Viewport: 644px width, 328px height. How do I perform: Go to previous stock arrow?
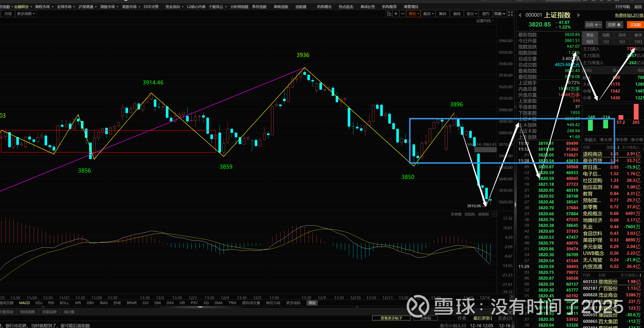pyautogui.click(x=520, y=15)
